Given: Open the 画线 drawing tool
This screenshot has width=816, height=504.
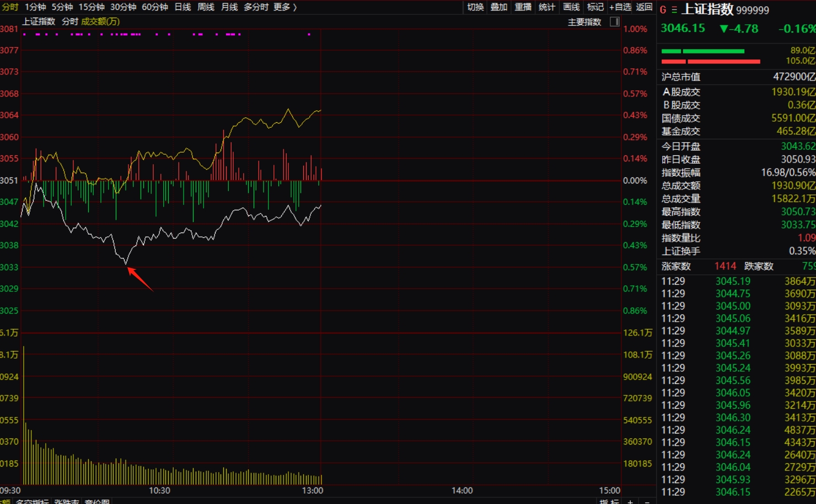Looking at the screenshot, I should pos(571,7).
